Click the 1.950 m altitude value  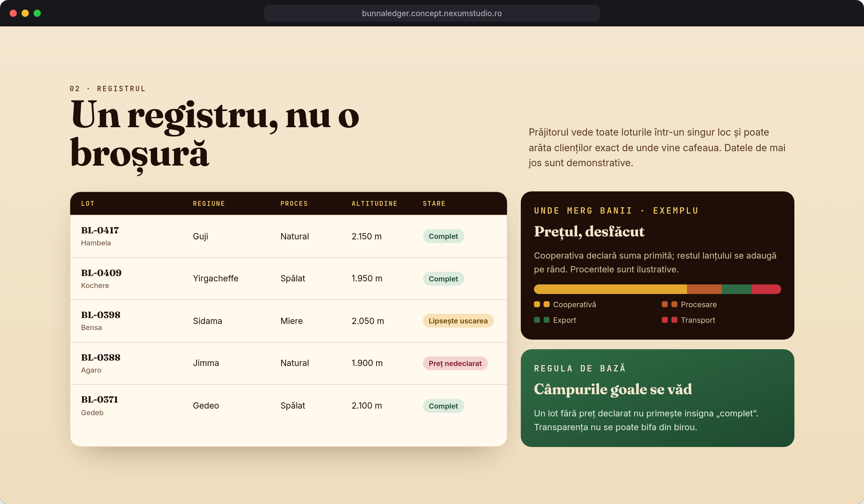click(367, 278)
